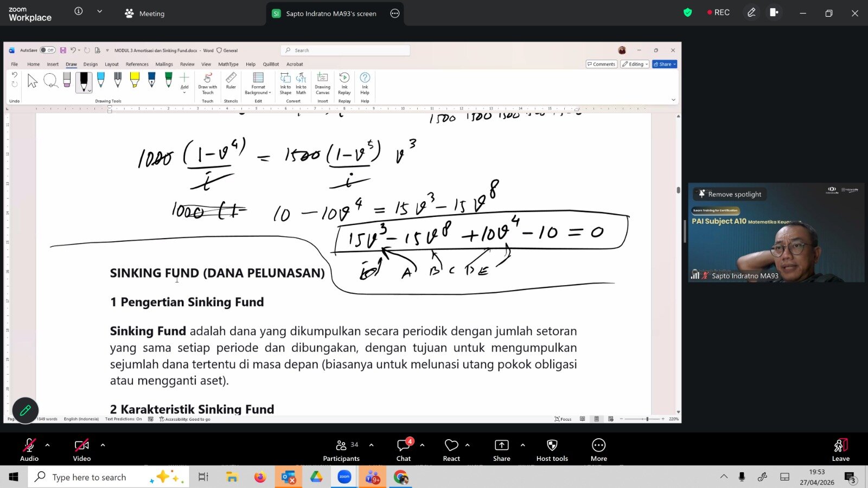Expand audio options arrow
This screenshot has width=868, height=488.
48,445
